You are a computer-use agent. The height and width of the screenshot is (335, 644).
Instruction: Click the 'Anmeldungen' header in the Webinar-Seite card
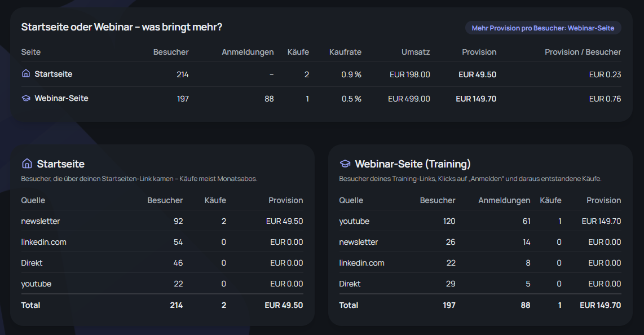(x=504, y=200)
